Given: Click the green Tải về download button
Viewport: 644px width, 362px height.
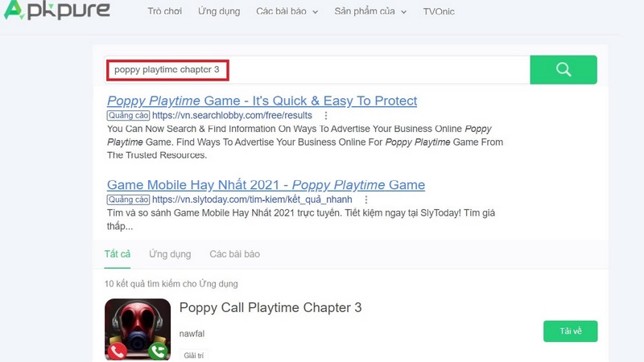Looking at the screenshot, I should tap(570, 331).
